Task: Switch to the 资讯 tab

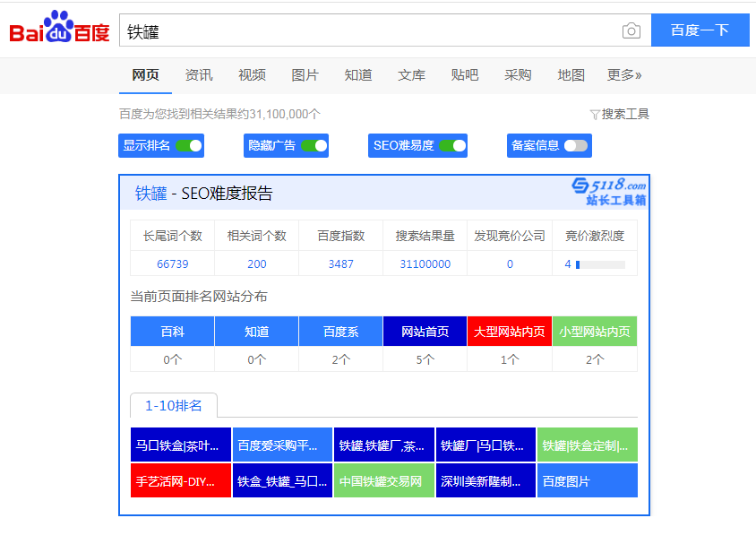Action: [199, 75]
